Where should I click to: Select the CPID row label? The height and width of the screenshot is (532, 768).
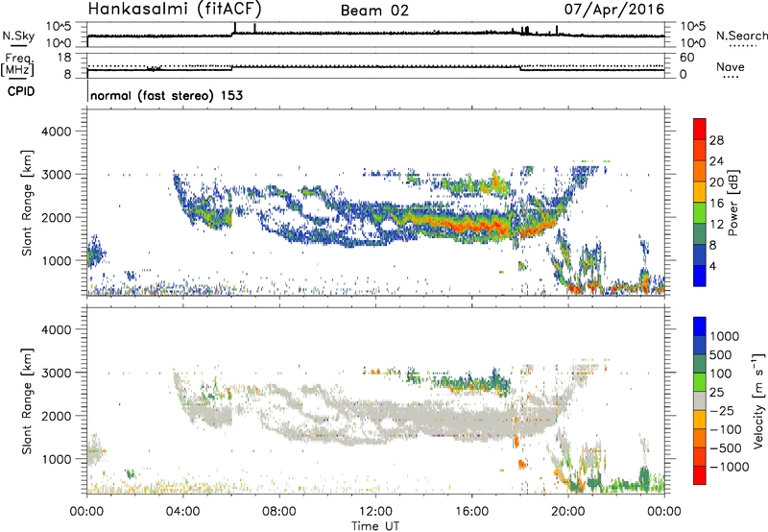(x=21, y=91)
